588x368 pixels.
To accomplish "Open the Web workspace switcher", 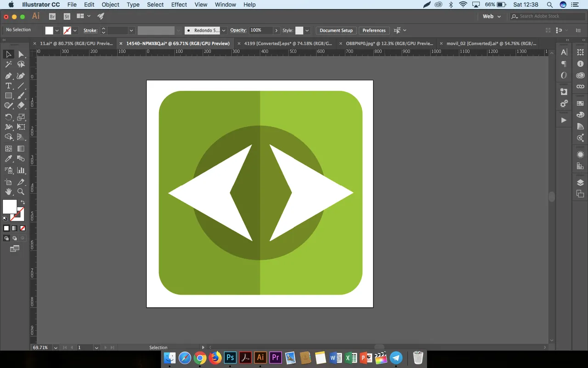I will click(x=492, y=16).
